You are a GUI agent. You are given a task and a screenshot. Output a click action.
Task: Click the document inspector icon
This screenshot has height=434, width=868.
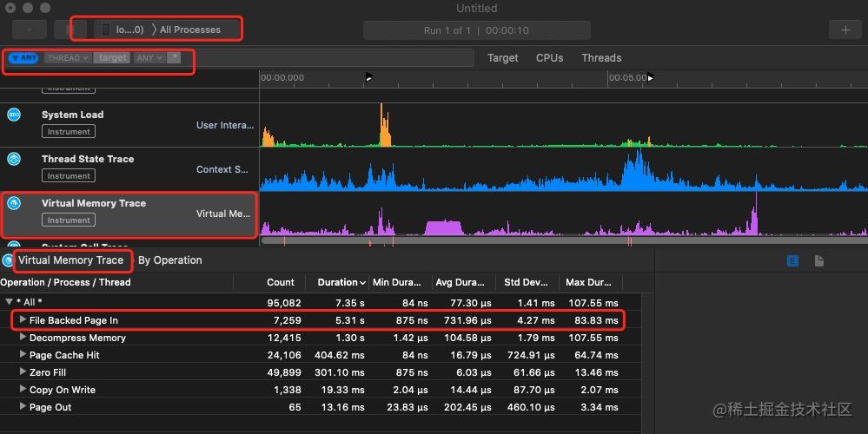click(819, 260)
